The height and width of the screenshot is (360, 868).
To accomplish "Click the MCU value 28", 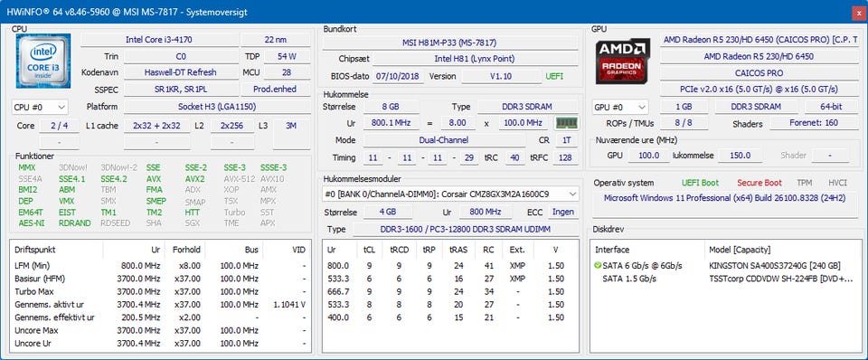I will click(x=287, y=72).
